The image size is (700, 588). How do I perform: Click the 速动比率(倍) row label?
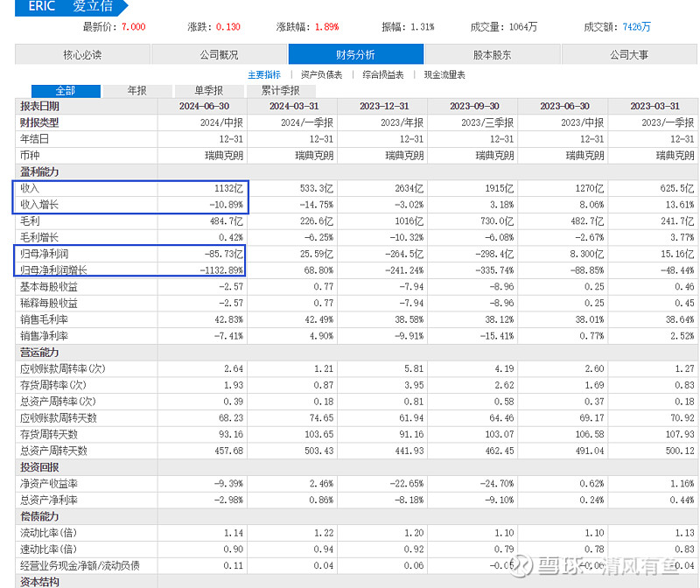[x=48, y=549]
